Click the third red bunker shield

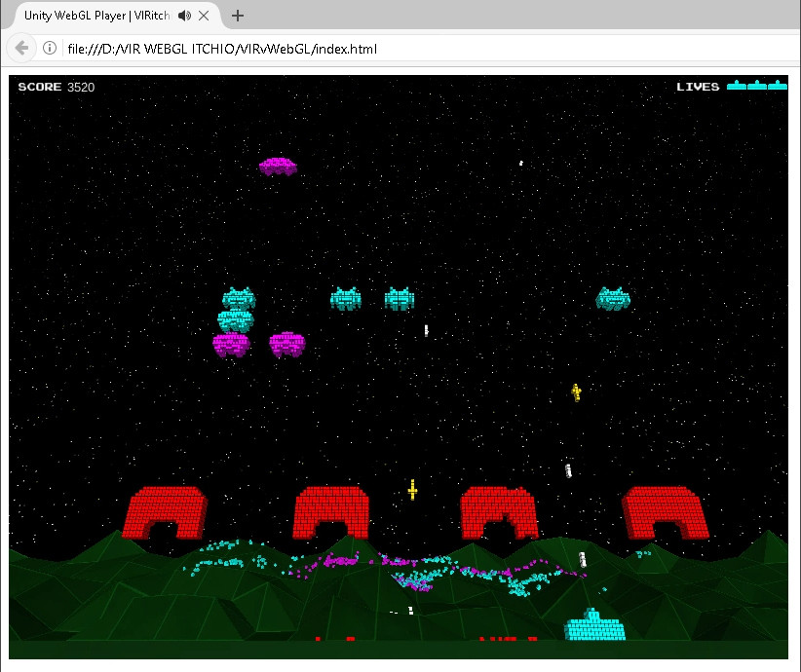499,512
